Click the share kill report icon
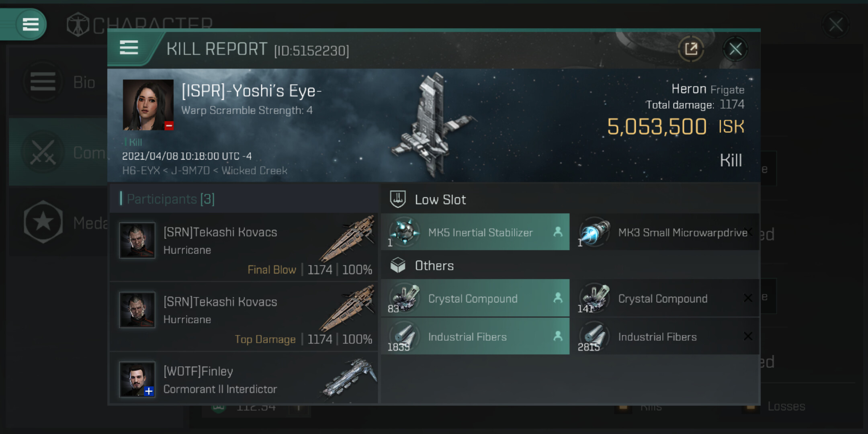 (691, 49)
